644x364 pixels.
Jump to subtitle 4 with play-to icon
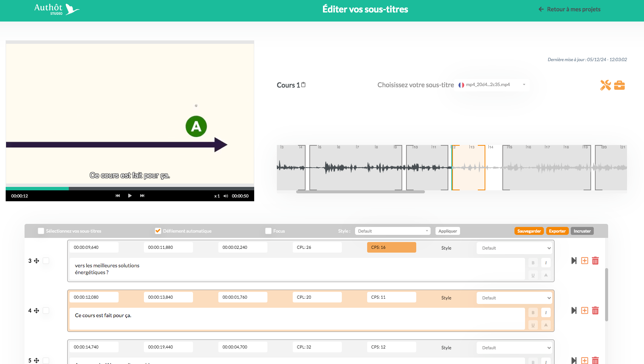point(574,310)
